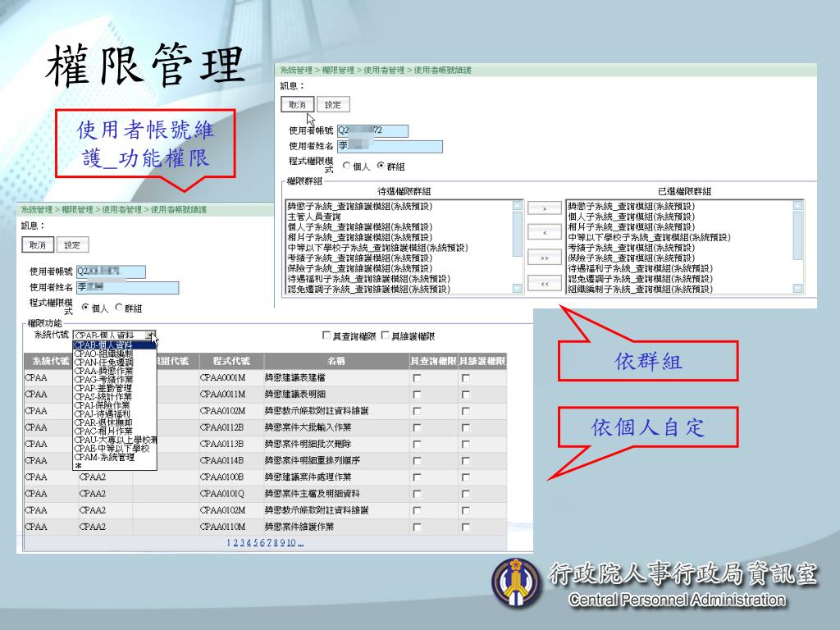The width and height of the screenshot is (840, 630).
Task: Choose CPAN-任免遷調 from the dropdown list
Action: 115,362
